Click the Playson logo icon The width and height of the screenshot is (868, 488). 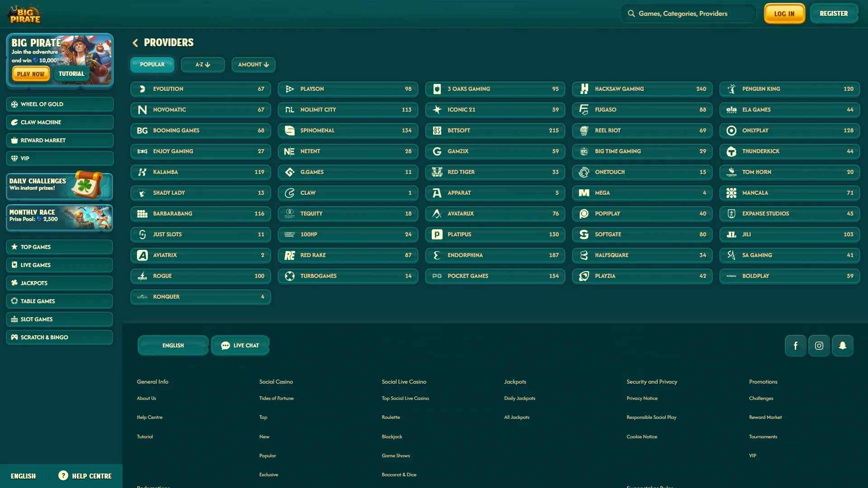[290, 89]
